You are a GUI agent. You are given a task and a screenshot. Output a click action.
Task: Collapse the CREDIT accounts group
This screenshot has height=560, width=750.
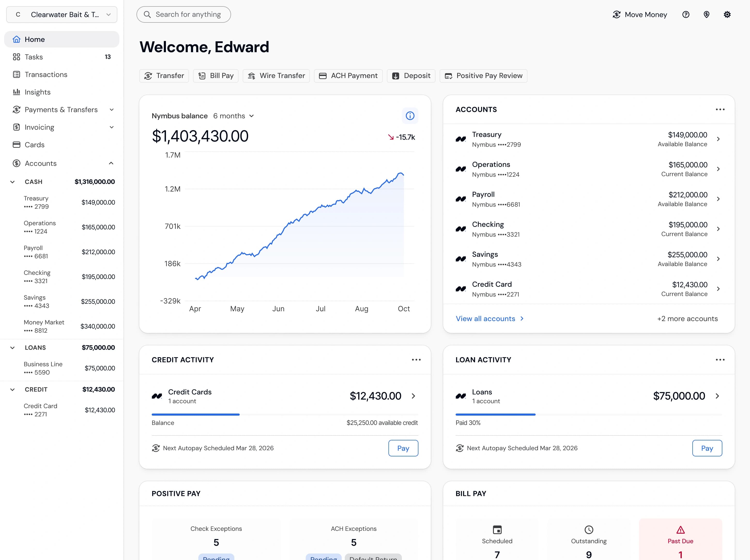click(13, 390)
